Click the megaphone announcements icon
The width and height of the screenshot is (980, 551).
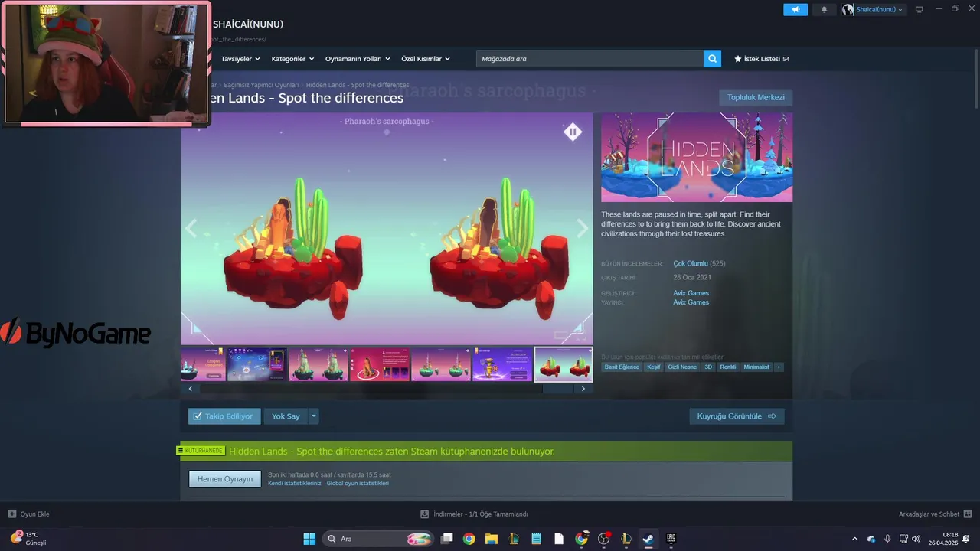pyautogui.click(x=795, y=9)
